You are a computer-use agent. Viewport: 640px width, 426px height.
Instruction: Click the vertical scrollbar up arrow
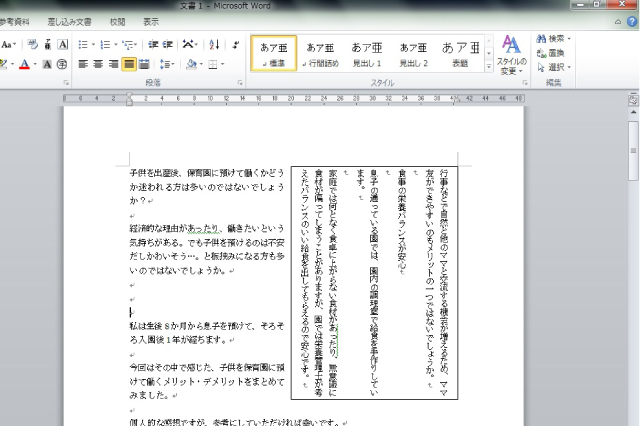[633, 112]
